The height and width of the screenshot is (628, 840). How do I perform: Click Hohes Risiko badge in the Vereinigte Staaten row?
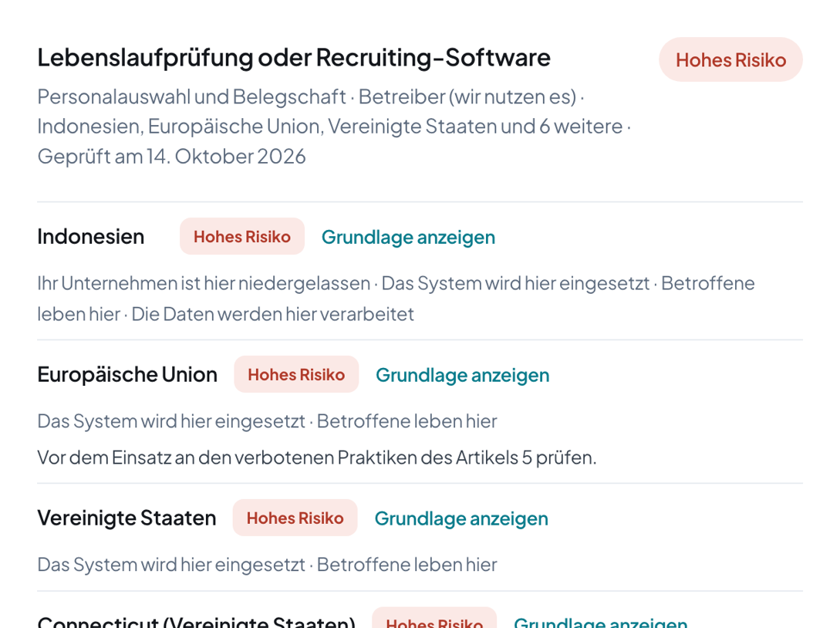click(295, 518)
